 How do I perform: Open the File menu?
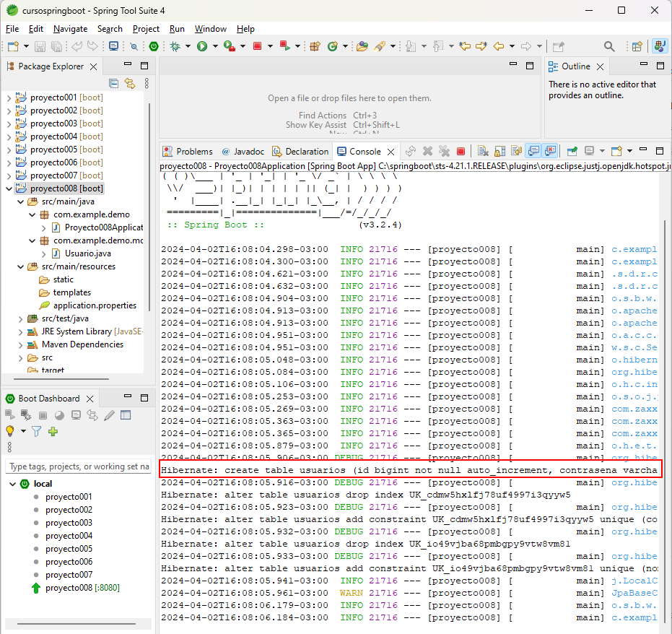pos(12,29)
